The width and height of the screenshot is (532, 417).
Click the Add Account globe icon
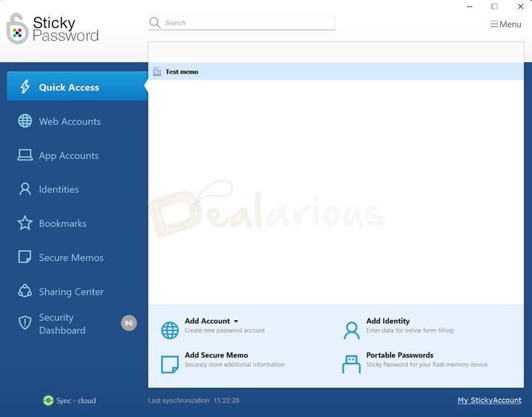click(x=170, y=330)
